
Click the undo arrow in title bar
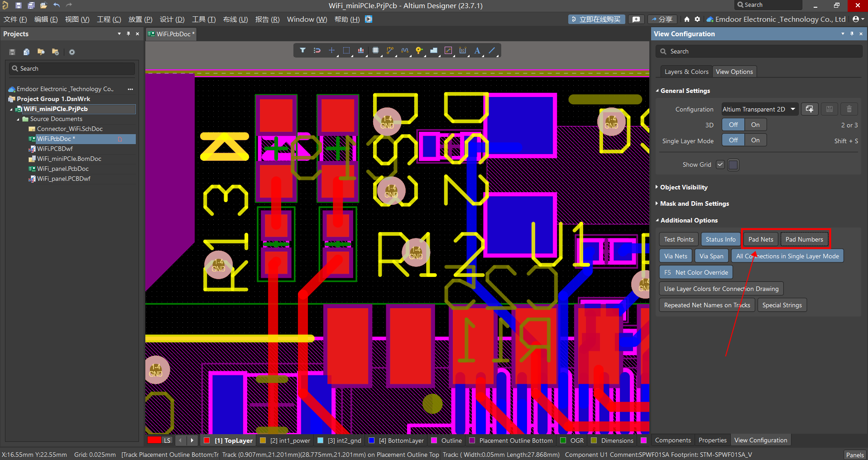point(57,5)
